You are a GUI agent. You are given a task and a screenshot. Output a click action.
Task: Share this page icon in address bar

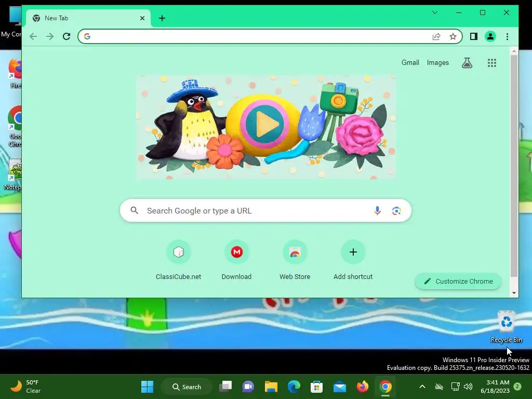tap(436, 37)
